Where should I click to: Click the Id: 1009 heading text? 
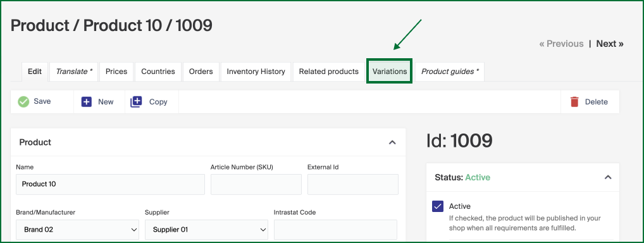coord(459,141)
